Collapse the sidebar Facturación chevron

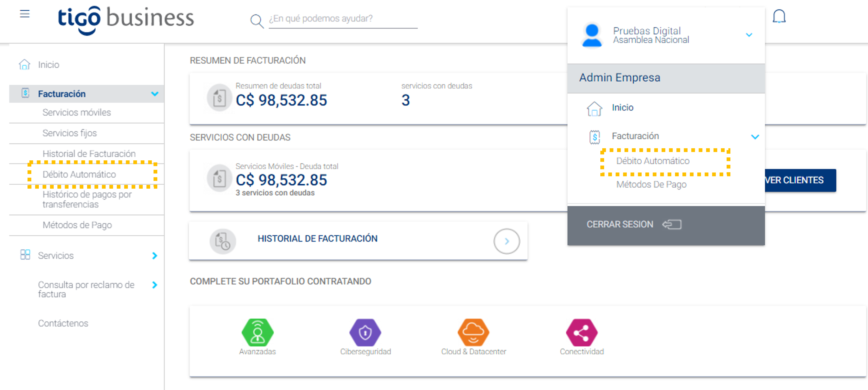click(155, 94)
